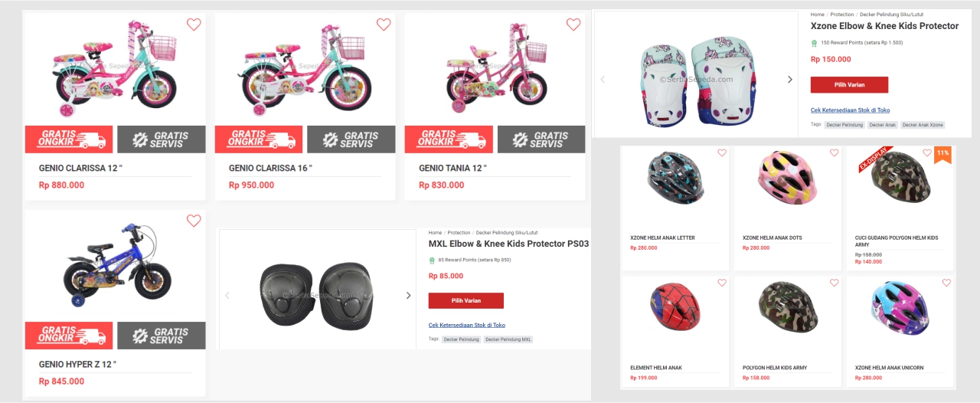The height and width of the screenshot is (403, 980).
Task: Go to next MXL protector image
Action: coord(408,296)
